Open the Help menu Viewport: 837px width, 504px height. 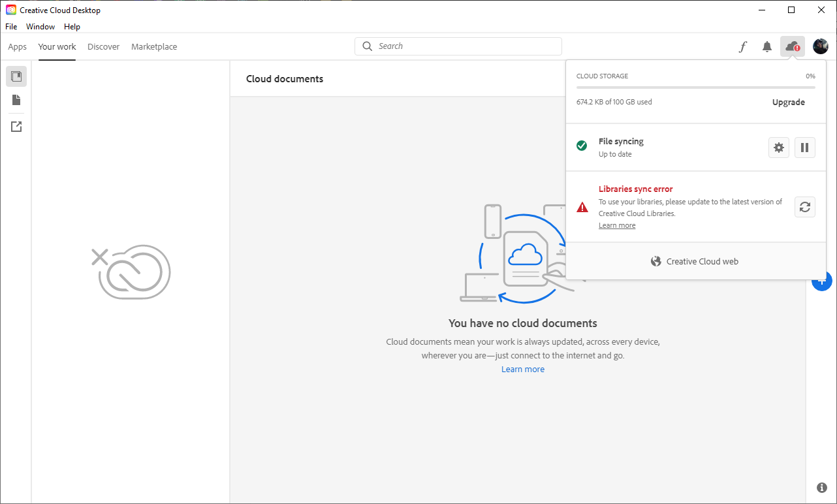72,27
